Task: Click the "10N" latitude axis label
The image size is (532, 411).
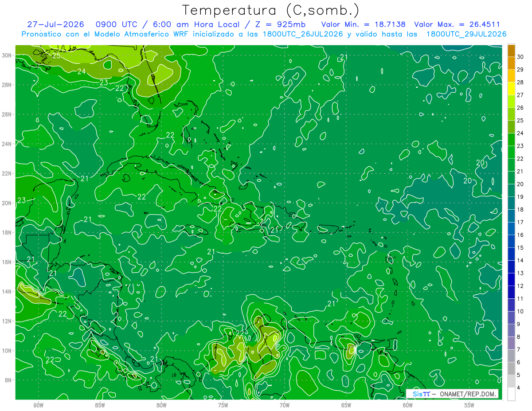Action: tap(7, 351)
